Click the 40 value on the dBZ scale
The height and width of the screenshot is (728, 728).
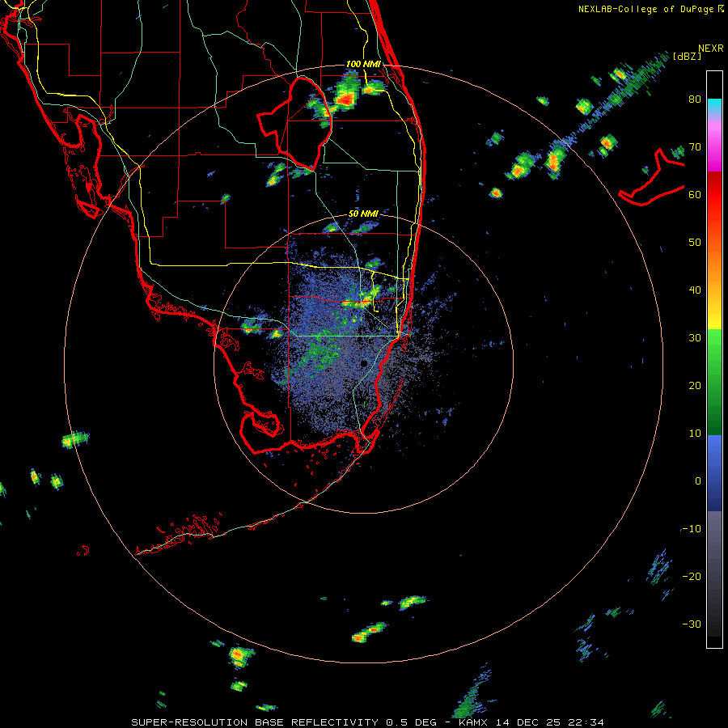click(695, 290)
